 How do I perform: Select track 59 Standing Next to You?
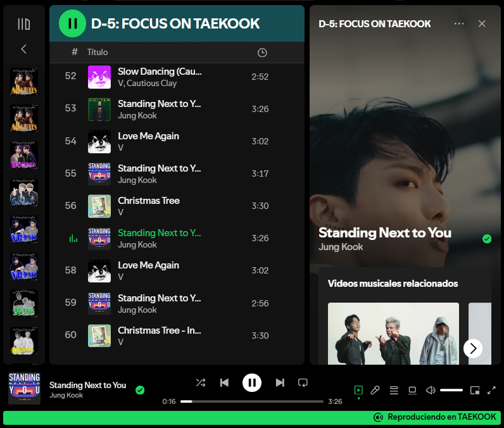[x=177, y=303]
